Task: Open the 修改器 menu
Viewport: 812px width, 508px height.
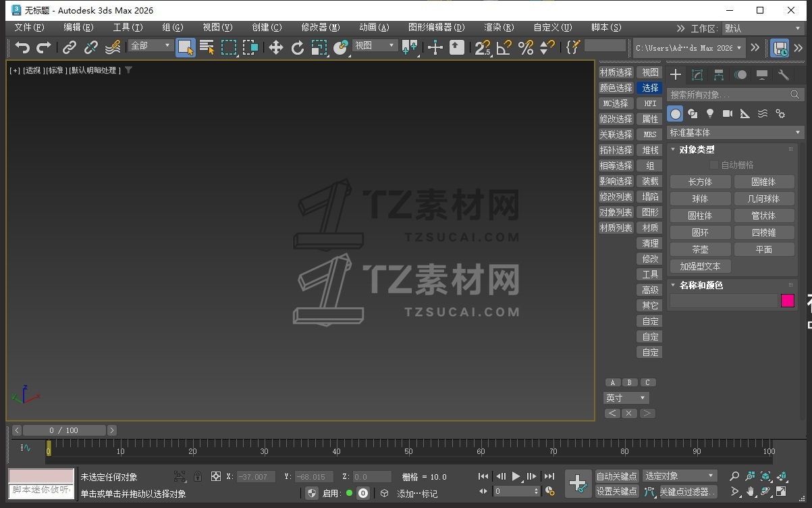Action: click(321, 28)
